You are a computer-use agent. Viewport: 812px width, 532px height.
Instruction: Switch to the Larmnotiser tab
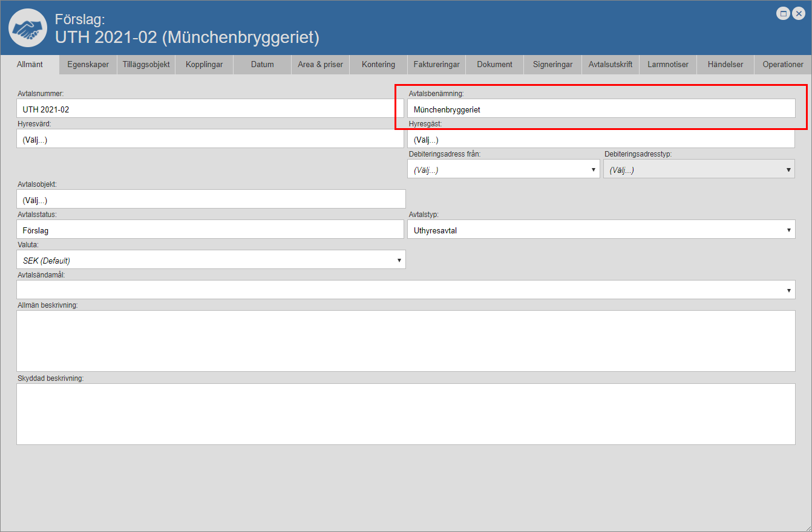667,65
